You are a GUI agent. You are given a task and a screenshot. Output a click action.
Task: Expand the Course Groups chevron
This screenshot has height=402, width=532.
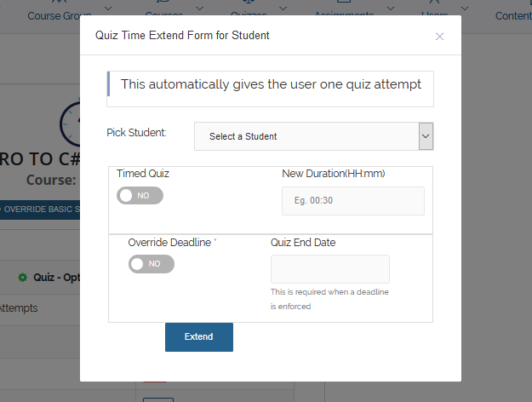108,9
